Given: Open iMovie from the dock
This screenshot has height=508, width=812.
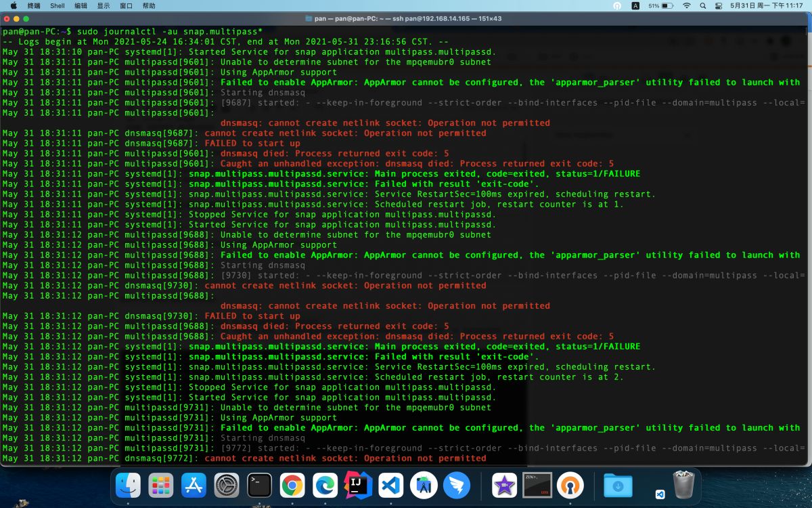Looking at the screenshot, I should pos(505,485).
